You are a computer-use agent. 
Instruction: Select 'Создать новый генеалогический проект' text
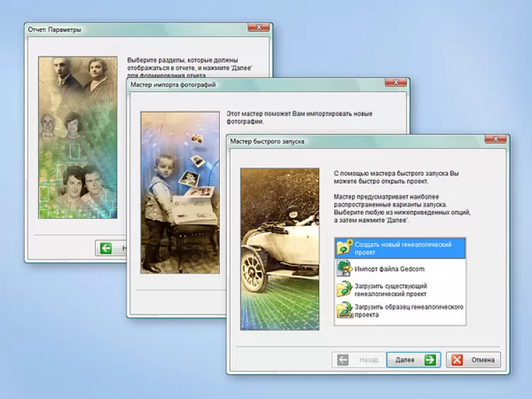[x=403, y=249]
